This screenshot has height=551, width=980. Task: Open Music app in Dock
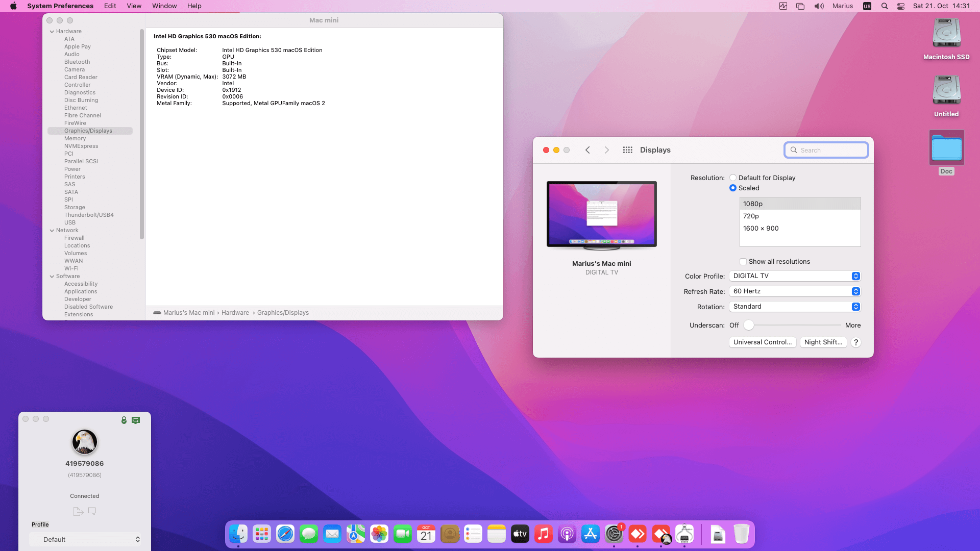544,534
